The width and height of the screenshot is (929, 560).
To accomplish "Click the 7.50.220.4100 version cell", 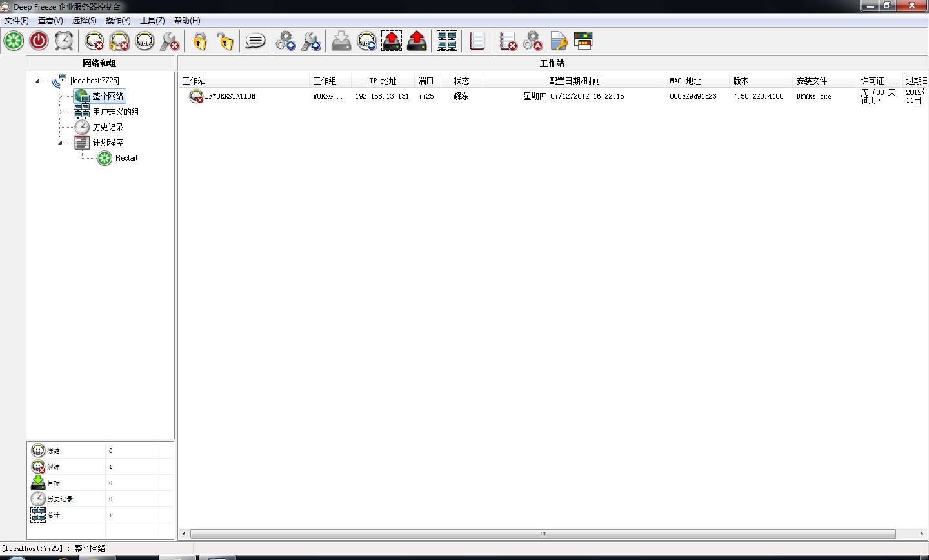I will (758, 96).
